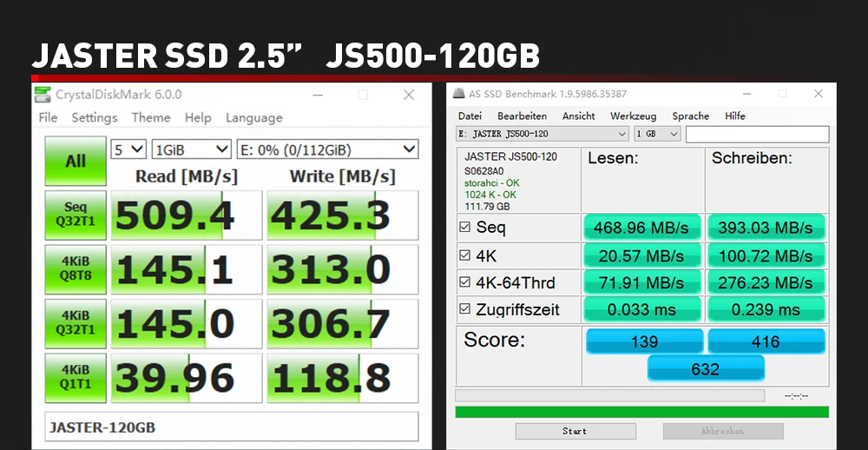Image resolution: width=868 pixels, height=450 pixels.
Task: Click the Seq read value 509.4
Action: [x=187, y=215]
